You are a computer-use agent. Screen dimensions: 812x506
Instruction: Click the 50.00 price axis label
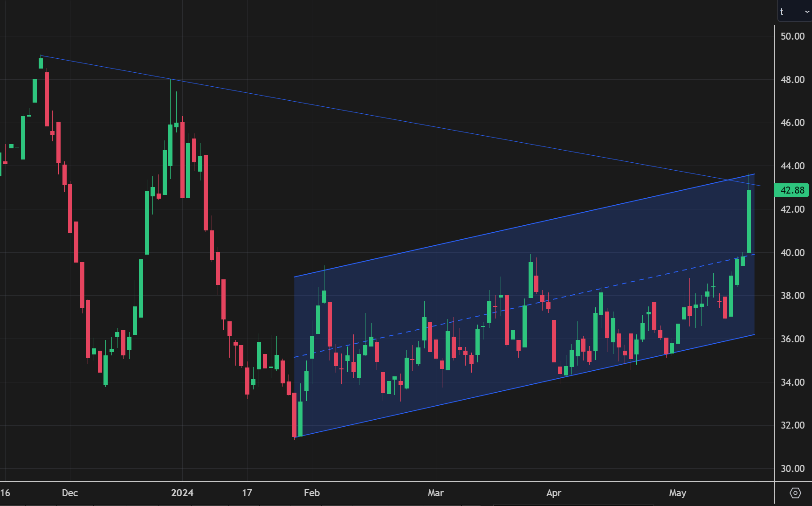[792, 36]
